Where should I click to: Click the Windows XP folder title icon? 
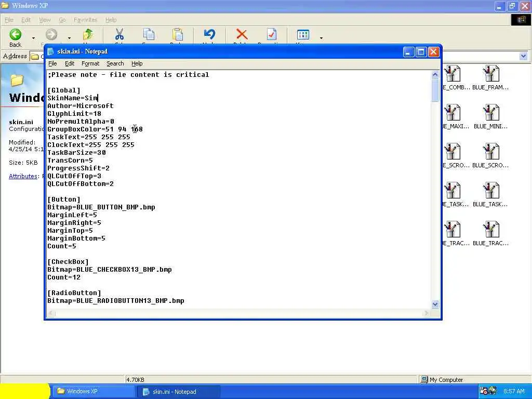[x=5, y=5]
